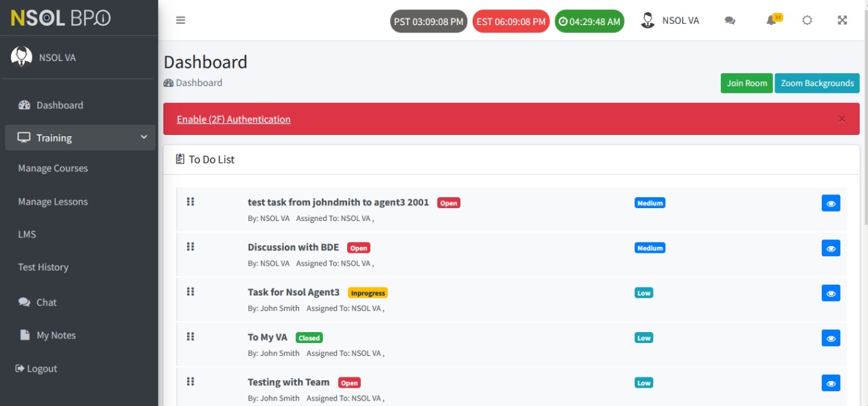View the Task for Nsol Agent3 details
Image resolution: width=868 pixels, height=406 pixels.
831,293
